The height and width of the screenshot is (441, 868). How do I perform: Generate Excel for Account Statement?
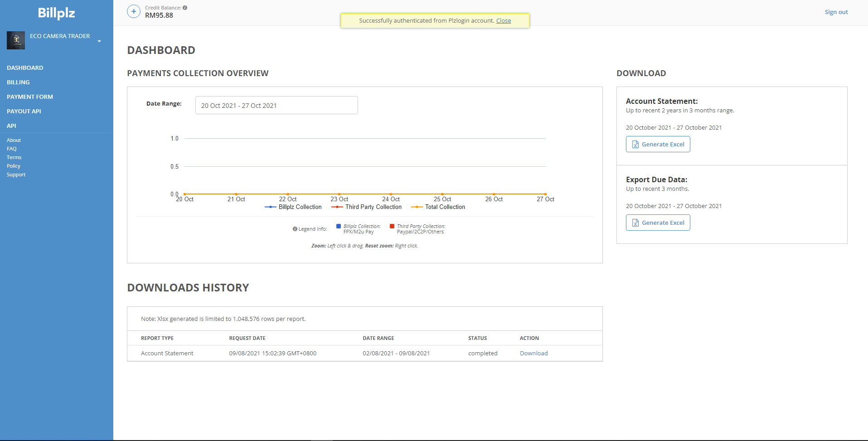pyautogui.click(x=658, y=144)
